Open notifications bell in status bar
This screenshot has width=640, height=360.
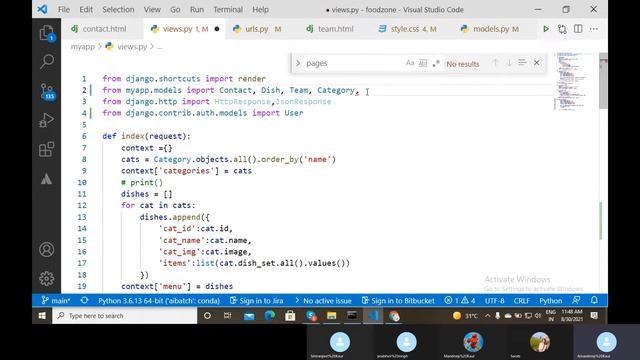click(x=594, y=301)
